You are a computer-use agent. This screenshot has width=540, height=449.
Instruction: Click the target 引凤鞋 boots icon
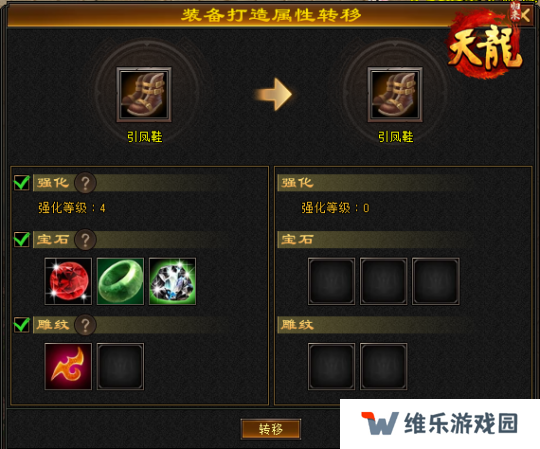tap(395, 94)
